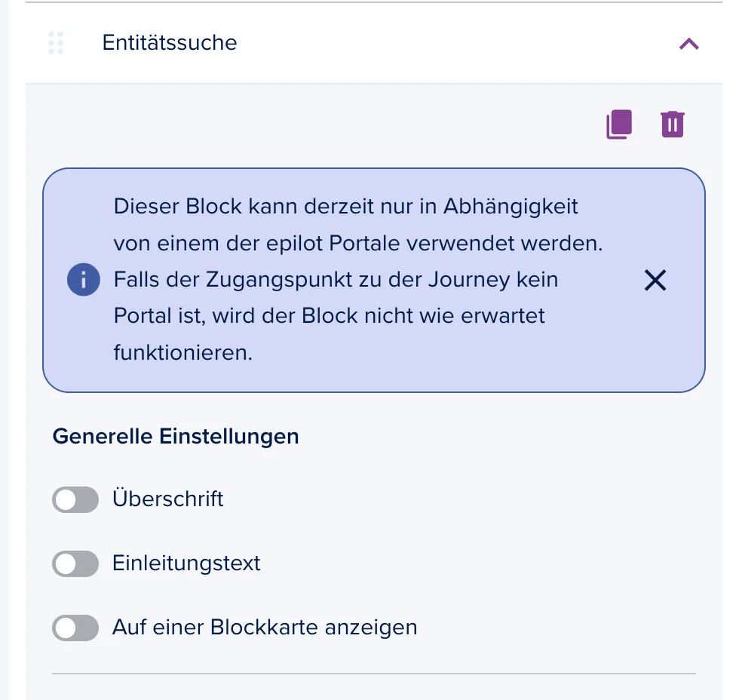Turn on the Einleitungstext switch

click(x=75, y=563)
